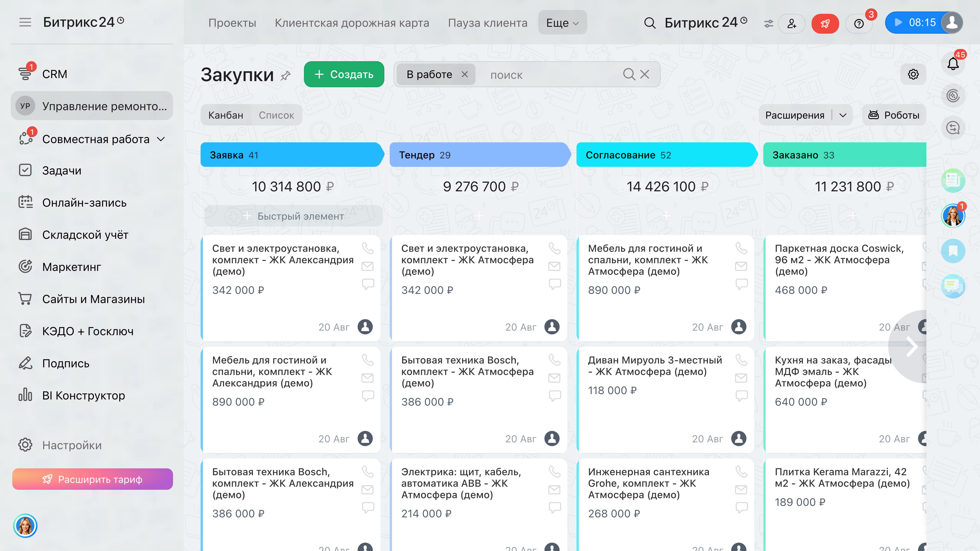Open the invite user icon

tap(792, 23)
